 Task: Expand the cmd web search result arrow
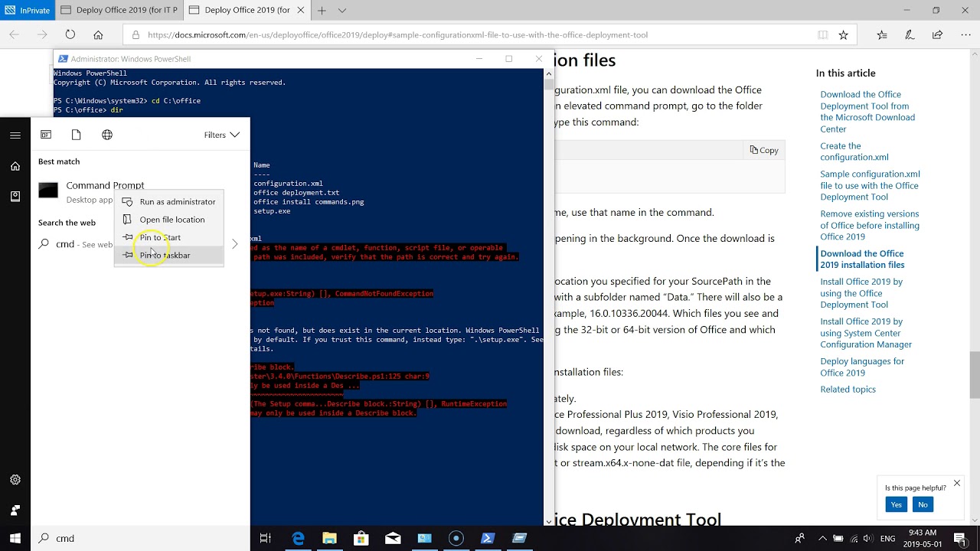click(235, 244)
